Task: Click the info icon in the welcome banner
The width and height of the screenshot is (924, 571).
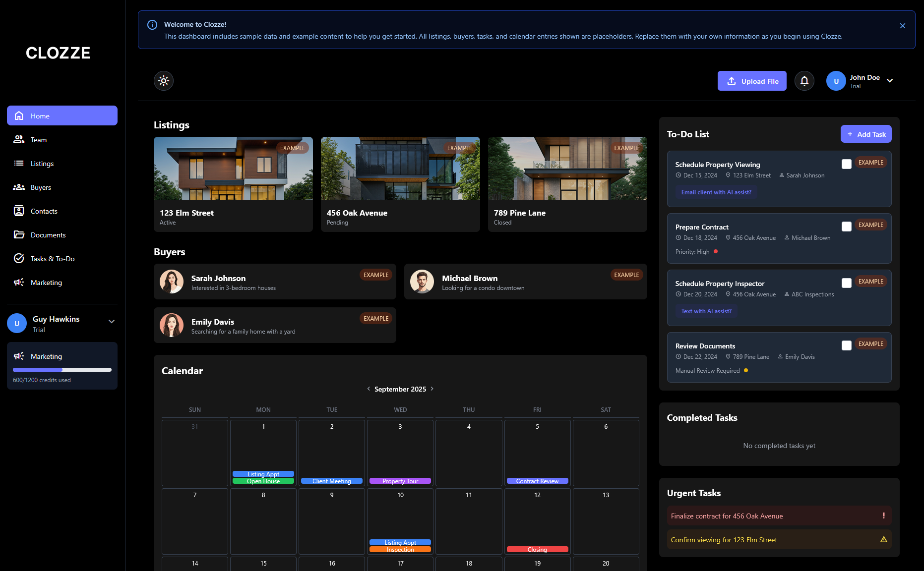Action: tap(152, 25)
